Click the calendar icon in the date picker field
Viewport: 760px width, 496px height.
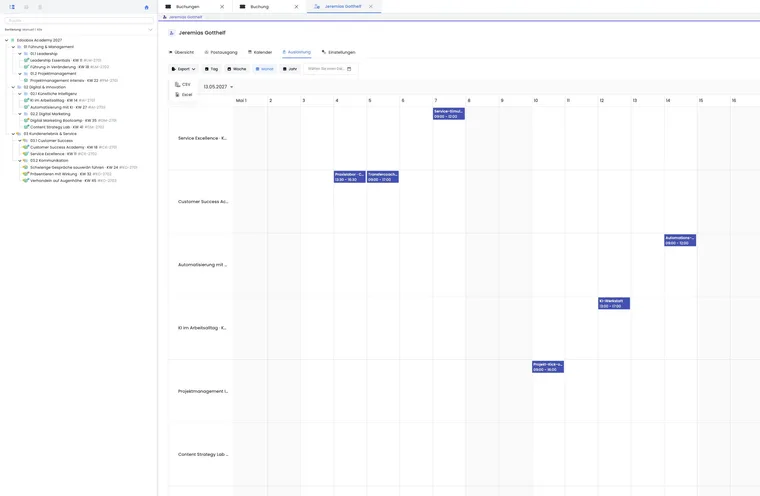[x=349, y=69]
